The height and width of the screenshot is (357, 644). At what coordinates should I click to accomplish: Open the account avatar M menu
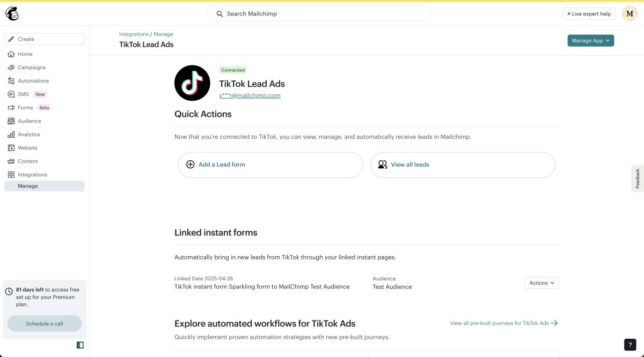pos(630,14)
